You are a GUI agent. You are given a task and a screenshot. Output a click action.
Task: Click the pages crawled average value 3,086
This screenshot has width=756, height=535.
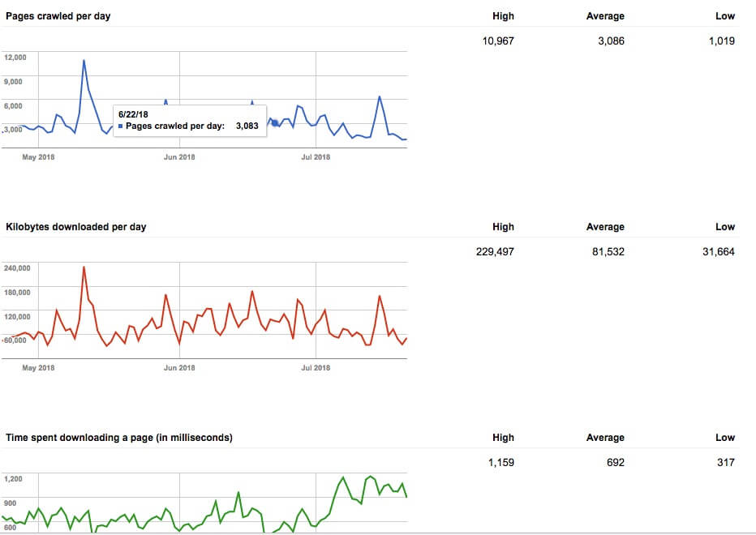click(611, 41)
